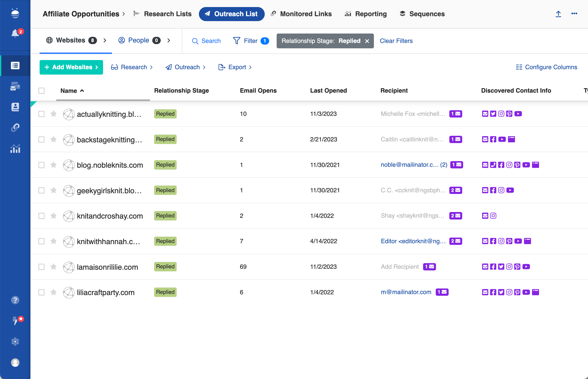Open the contacts sidebar icon
The image size is (588, 379).
click(15, 107)
